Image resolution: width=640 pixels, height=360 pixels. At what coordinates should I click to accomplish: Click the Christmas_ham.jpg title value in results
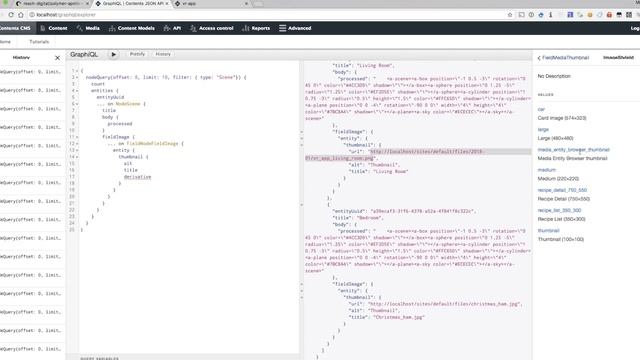(399, 317)
